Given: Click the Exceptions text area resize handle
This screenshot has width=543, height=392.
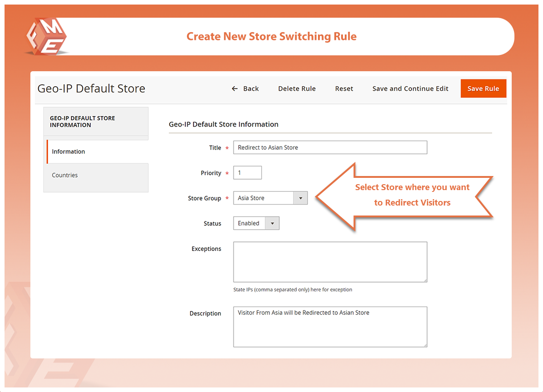Looking at the screenshot, I should [x=425, y=280].
